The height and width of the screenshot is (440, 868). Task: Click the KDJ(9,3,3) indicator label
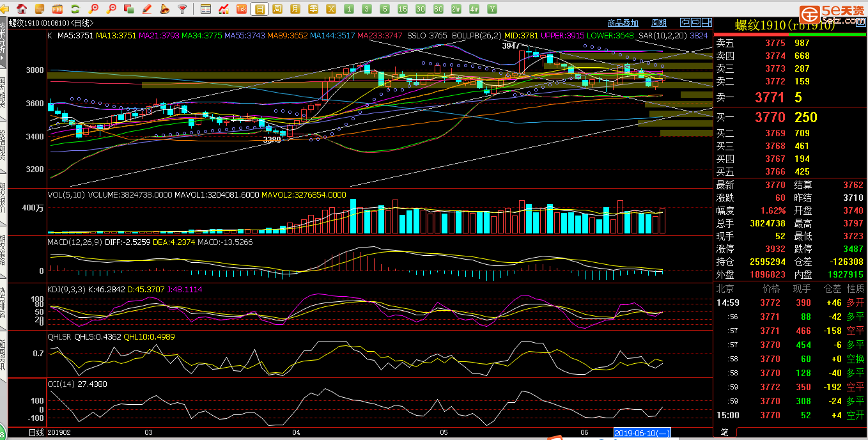click(66, 289)
